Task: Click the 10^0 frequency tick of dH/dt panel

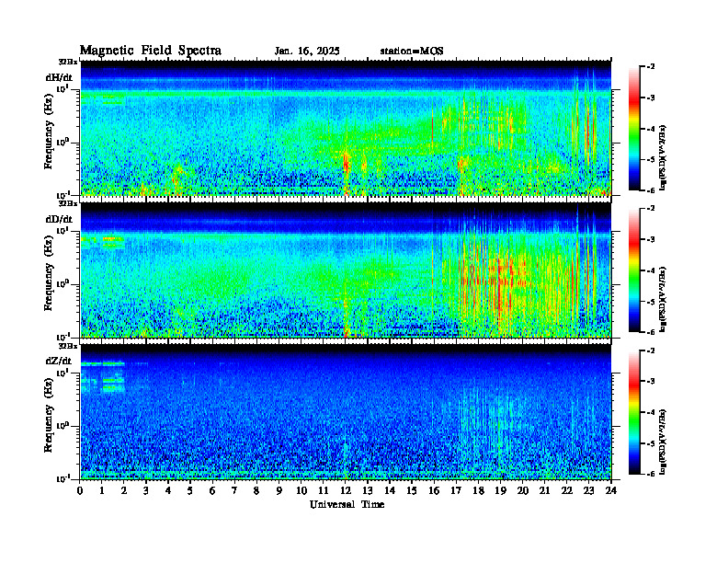Action: coord(63,142)
